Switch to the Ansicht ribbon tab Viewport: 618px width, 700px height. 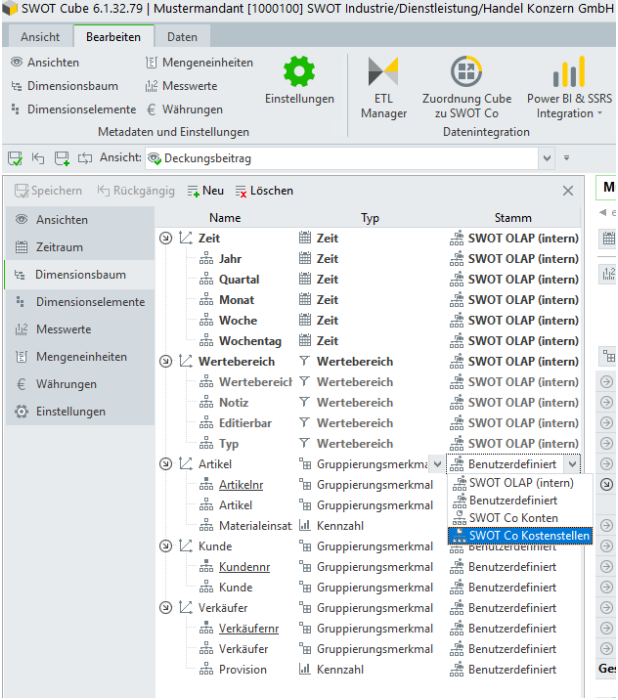click(x=40, y=37)
